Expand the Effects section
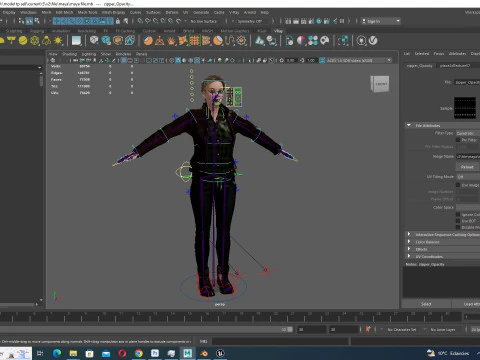The height and width of the screenshot is (360, 480). click(409, 249)
